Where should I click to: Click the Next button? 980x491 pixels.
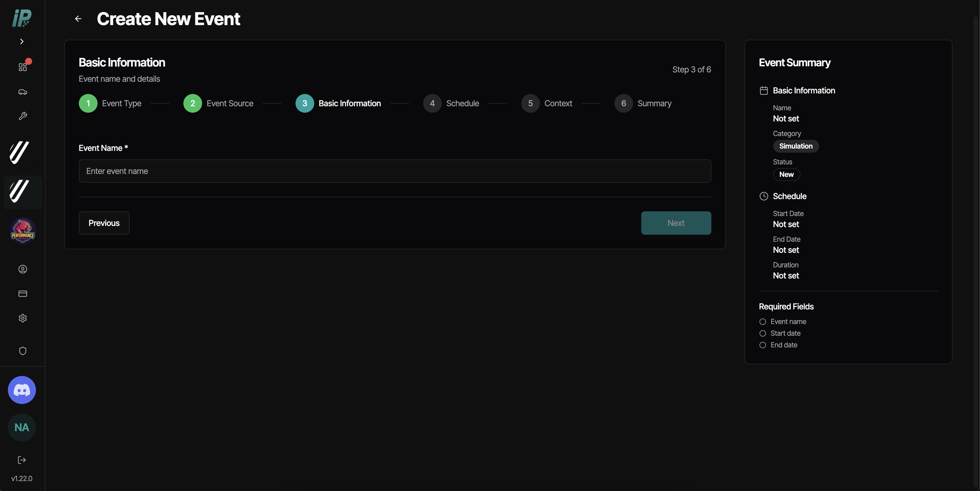[x=676, y=223]
